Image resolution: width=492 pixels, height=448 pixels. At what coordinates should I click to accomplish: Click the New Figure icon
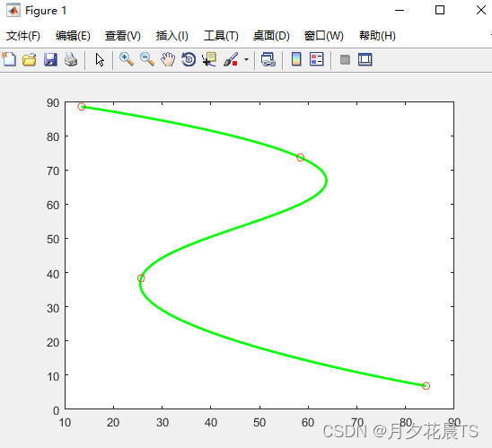click(x=9, y=59)
